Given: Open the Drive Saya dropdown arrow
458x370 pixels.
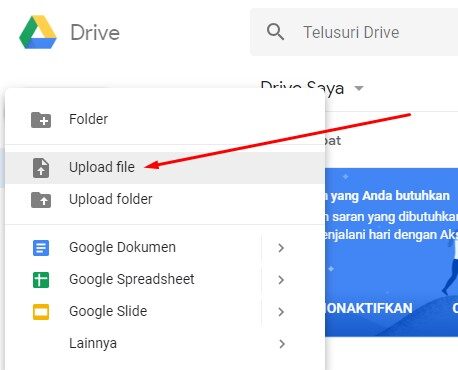Looking at the screenshot, I should [x=359, y=89].
